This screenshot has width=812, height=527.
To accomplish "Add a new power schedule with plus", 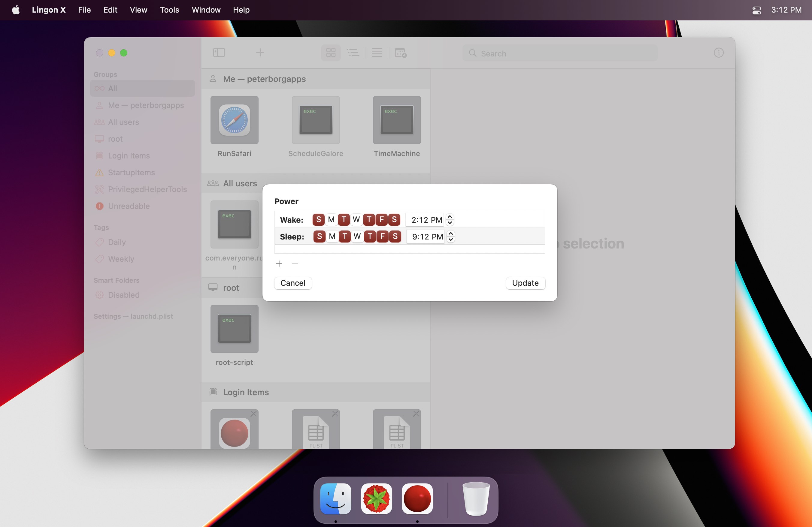I will coord(279,264).
